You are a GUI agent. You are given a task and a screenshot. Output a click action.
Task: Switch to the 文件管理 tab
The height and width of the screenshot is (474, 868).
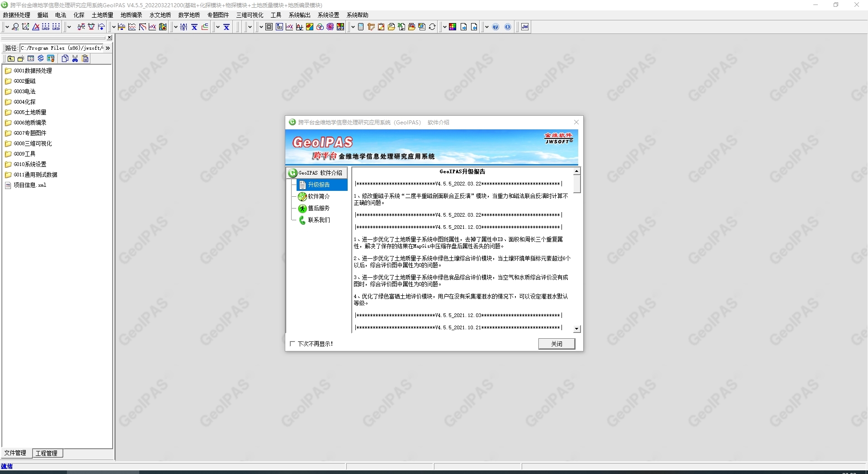(15, 453)
